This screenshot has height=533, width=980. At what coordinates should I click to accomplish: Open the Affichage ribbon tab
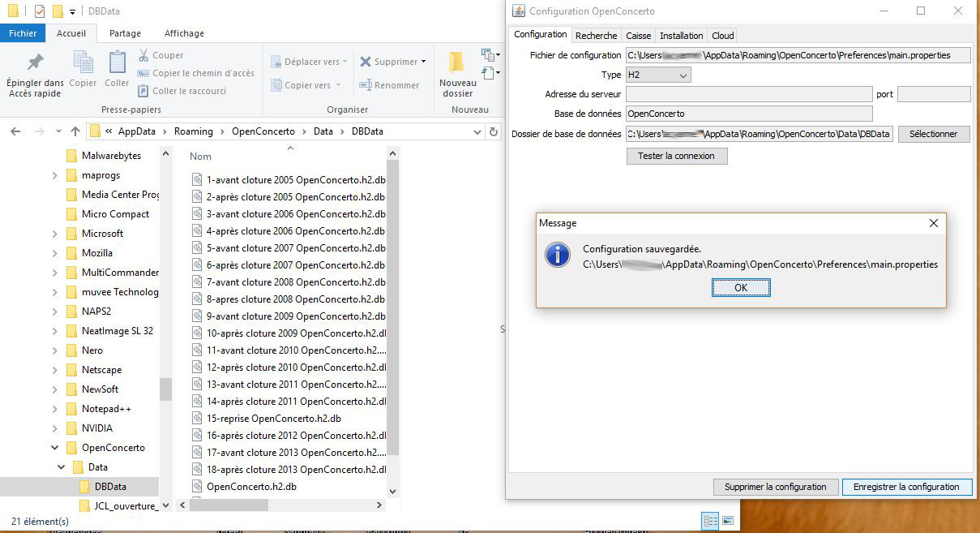click(184, 33)
